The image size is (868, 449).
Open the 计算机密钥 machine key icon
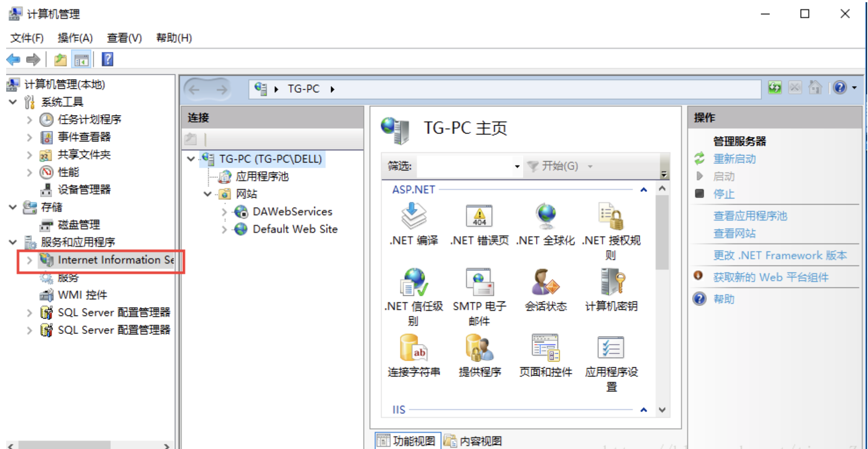pos(611,282)
